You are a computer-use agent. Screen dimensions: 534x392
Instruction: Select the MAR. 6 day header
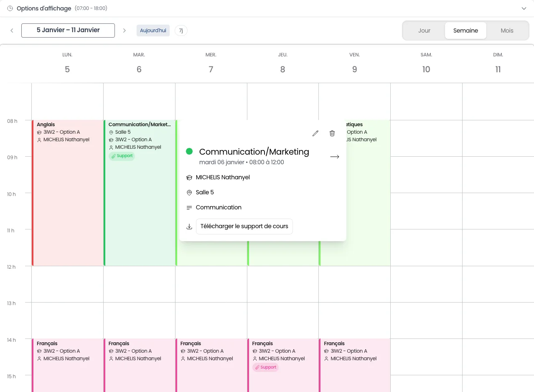(x=139, y=64)
